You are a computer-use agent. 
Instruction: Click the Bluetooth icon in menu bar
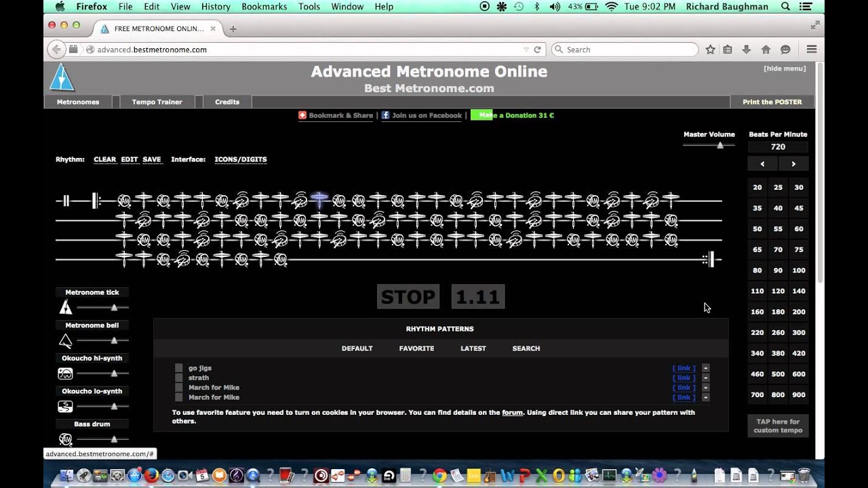pos(537,7)
